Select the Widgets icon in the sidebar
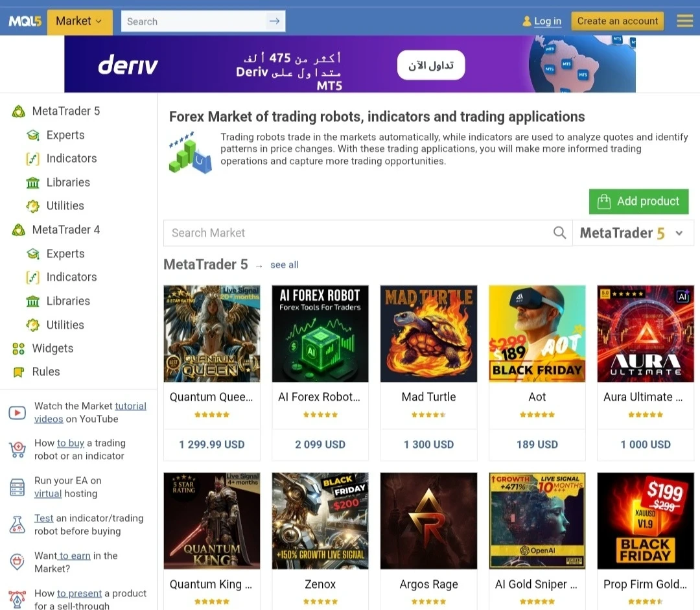 pos(19,348)
